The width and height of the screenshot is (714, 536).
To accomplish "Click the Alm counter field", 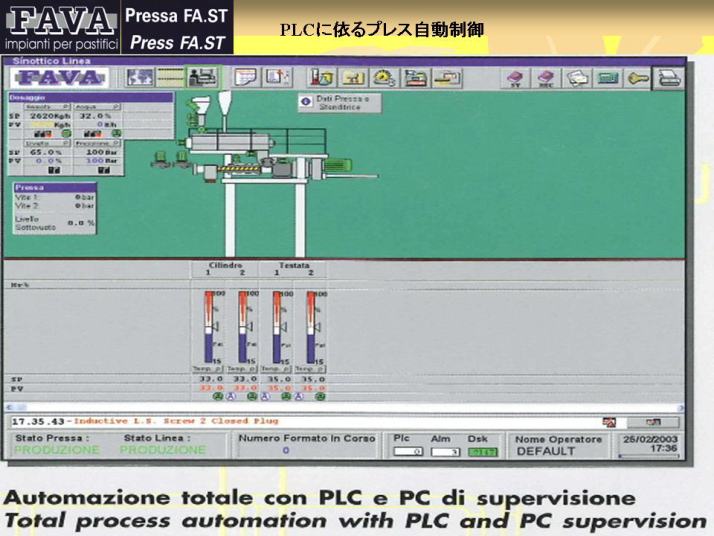I will [x=445, y=452].
